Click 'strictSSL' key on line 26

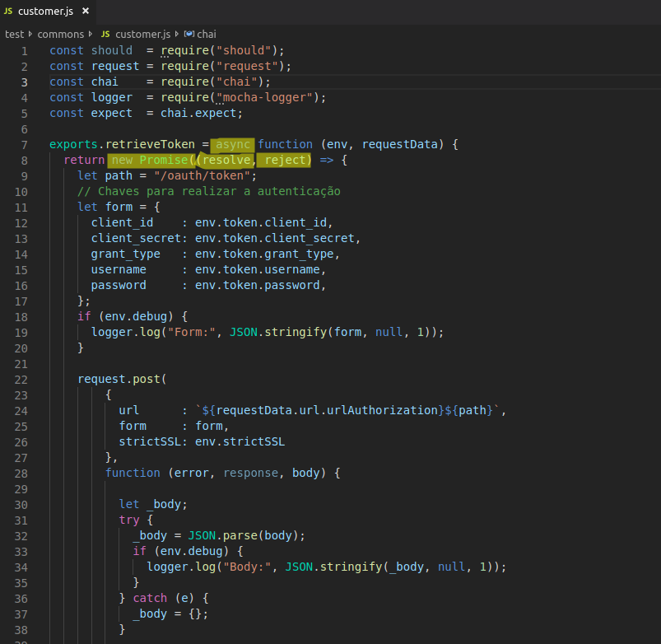pos(150,442)
